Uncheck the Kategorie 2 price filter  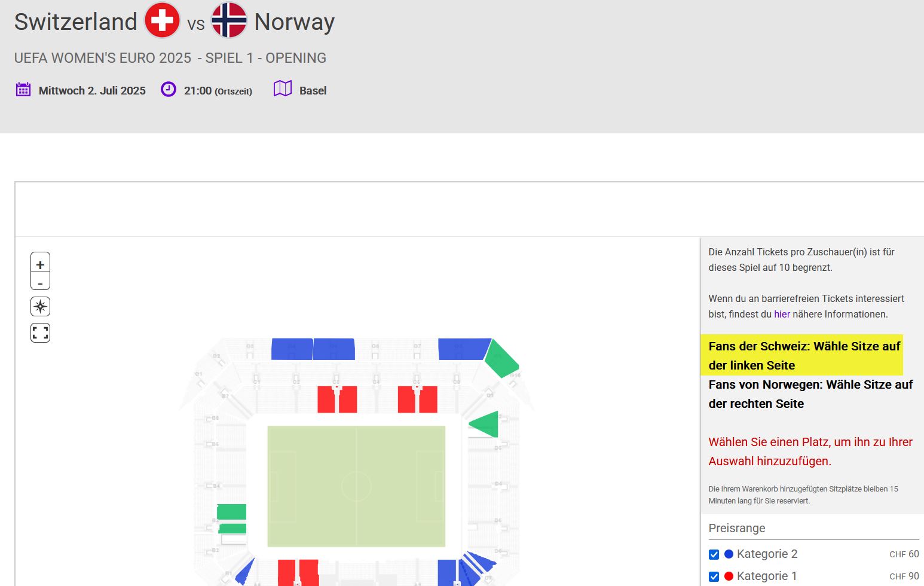(714, 554)
